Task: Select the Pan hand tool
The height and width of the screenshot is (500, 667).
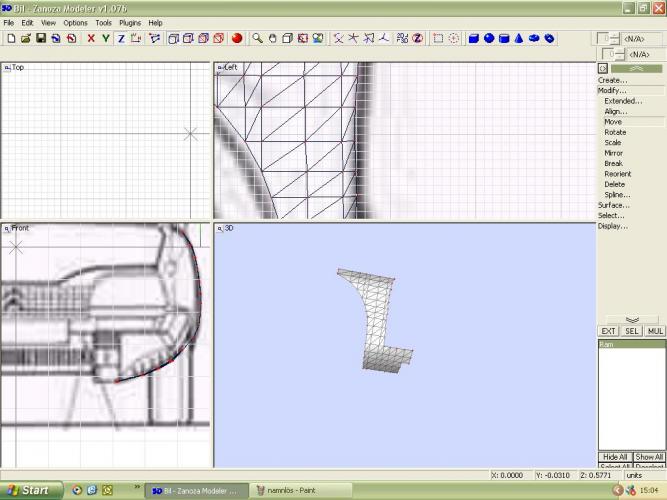Action: point(272,39)
